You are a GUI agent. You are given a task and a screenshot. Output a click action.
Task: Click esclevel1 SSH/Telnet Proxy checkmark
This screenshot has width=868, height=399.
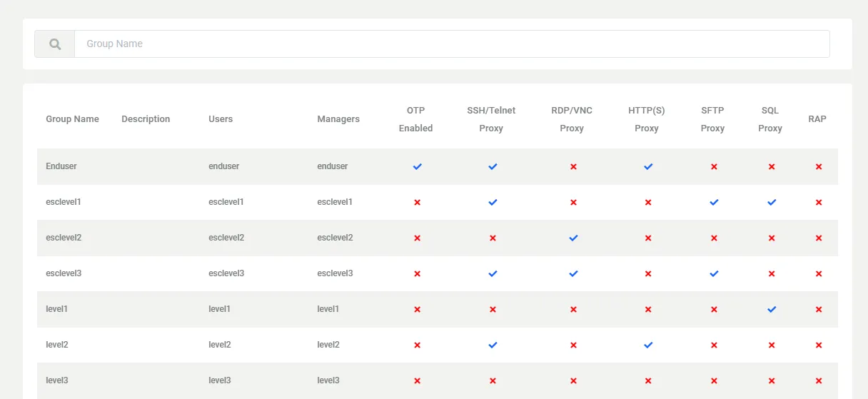493,202
